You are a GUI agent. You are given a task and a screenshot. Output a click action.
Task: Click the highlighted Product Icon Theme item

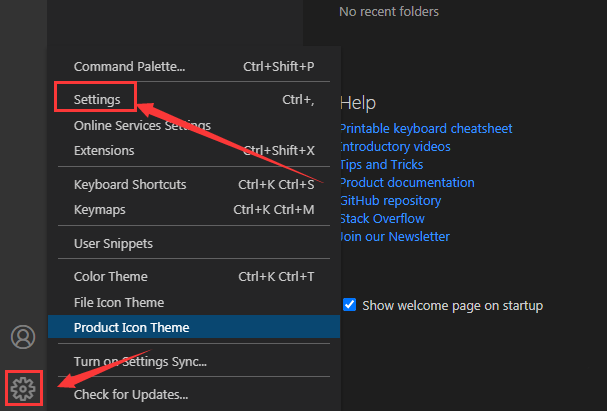[x=131, y=327]
